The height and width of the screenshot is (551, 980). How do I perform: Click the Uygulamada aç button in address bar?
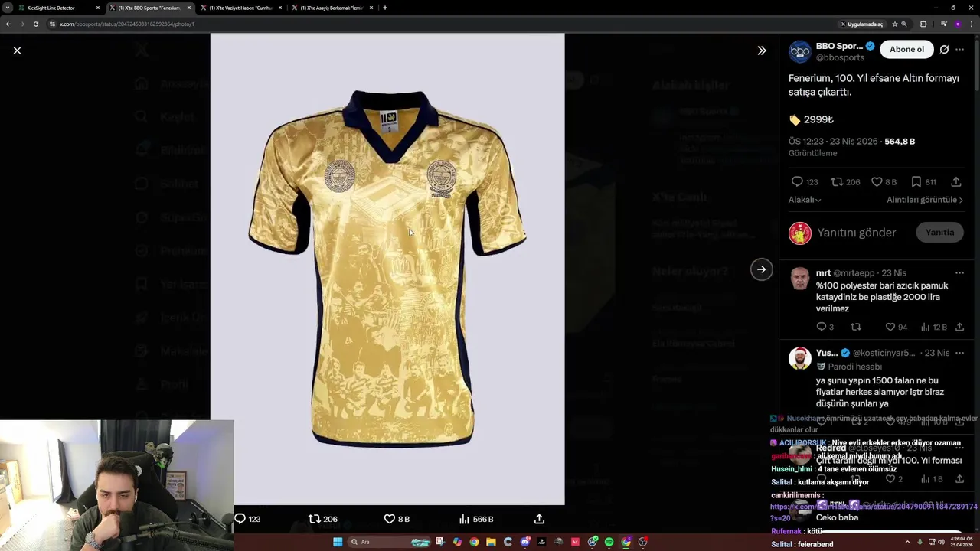coord(862,24)
